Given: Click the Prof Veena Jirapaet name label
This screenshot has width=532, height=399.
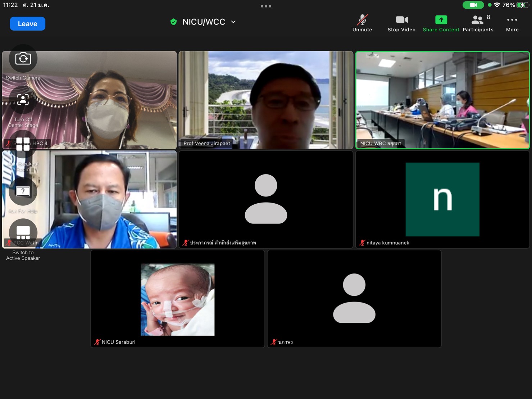Looking at the screenshot, I should 207,144.
